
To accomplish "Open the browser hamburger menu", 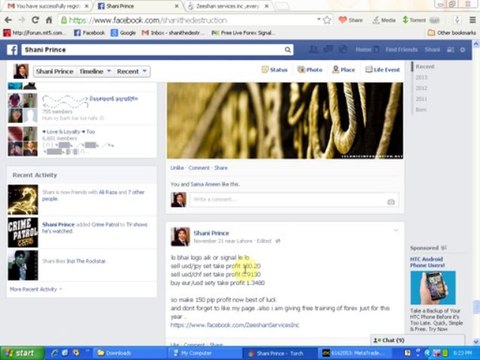I will 472,20.
